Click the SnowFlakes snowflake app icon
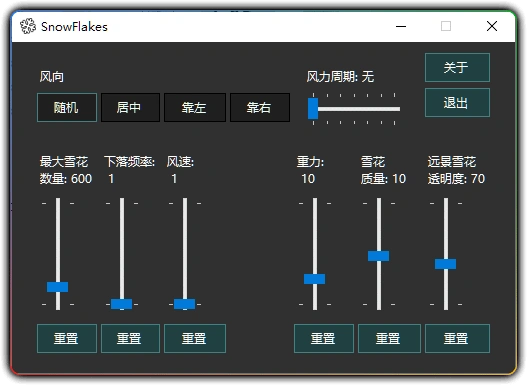The image size is (527, 385). (28, 26)
